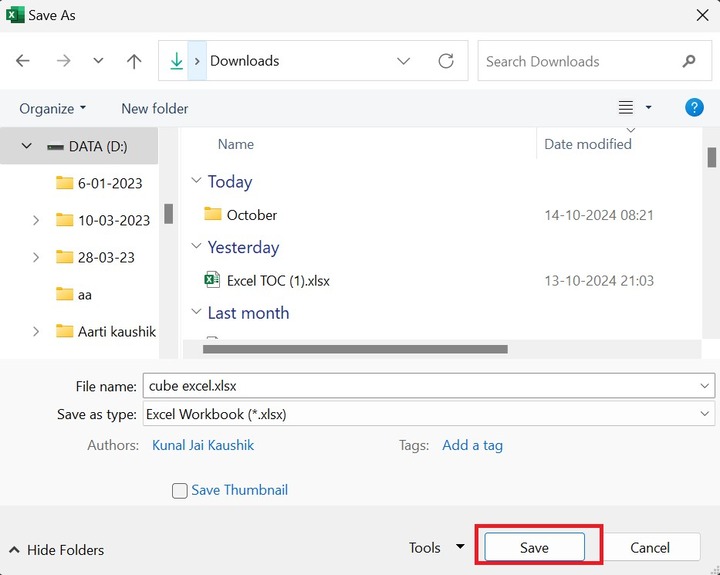The width and height of the screenshot is (720, 575).
Task: Click the Save button
Action: click(x=534, y=547)
